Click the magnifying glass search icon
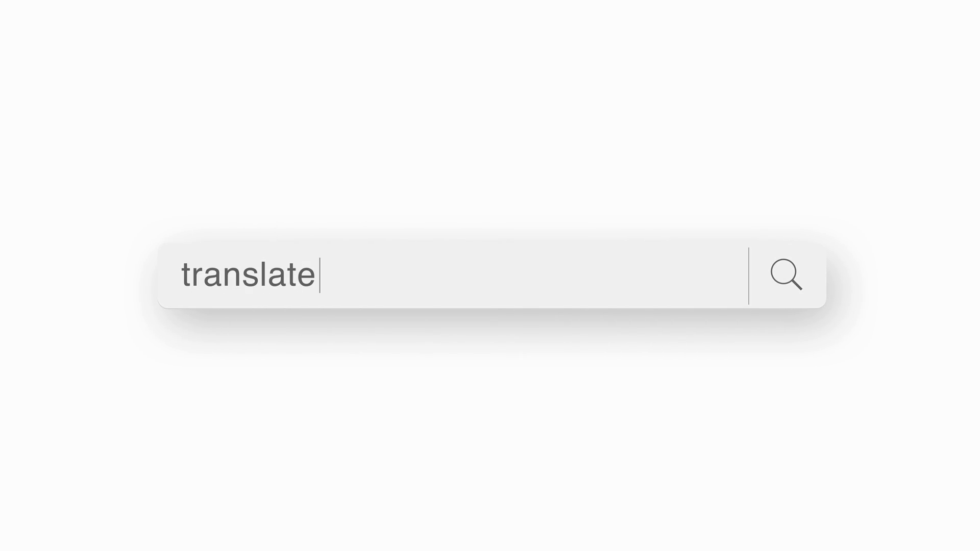The height and width of the screenshot is (551, 980). [x=786, y=274]
